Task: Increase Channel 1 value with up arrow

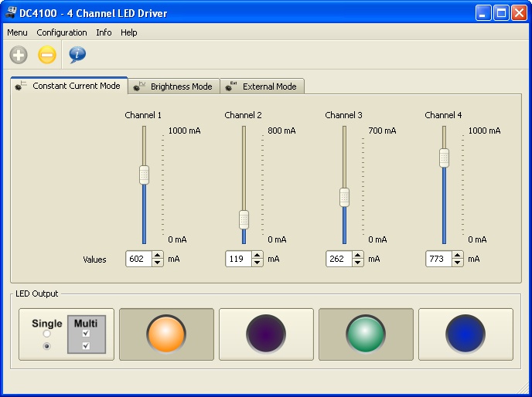Action: pyautogui.click(x=158, y=256)
